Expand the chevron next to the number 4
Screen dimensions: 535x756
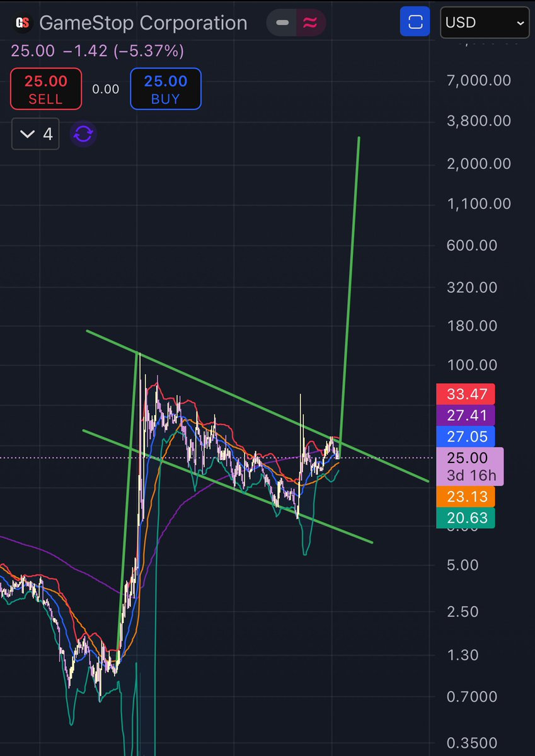tap(27, 134)
